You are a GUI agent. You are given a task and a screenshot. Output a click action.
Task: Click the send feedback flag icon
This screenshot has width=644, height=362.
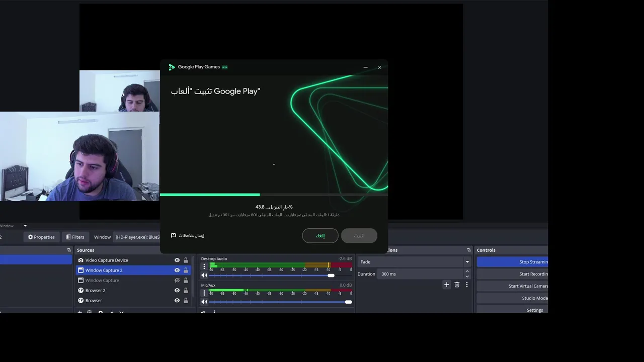click(x=174, y=235)
